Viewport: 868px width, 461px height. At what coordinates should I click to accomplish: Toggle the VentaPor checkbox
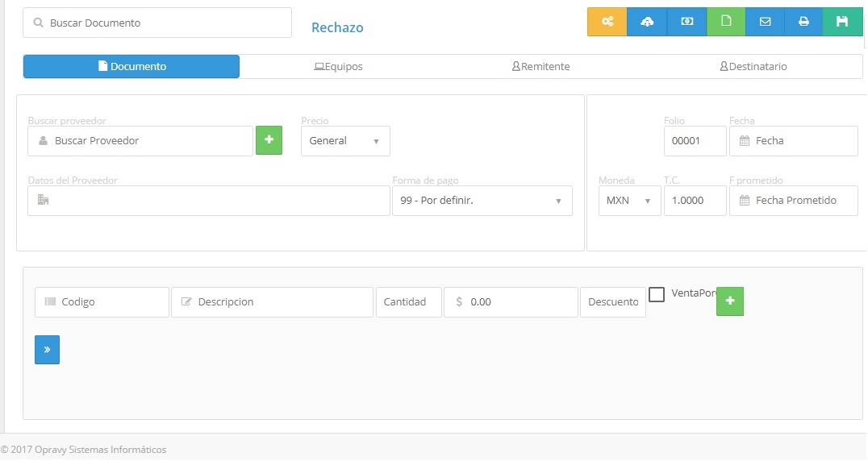pos(657,294)
